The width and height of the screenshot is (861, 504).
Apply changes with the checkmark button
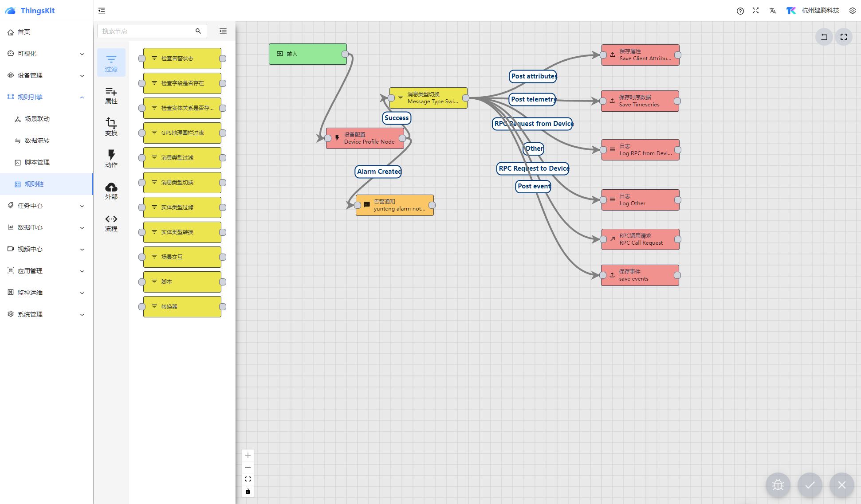click(810, 485)
